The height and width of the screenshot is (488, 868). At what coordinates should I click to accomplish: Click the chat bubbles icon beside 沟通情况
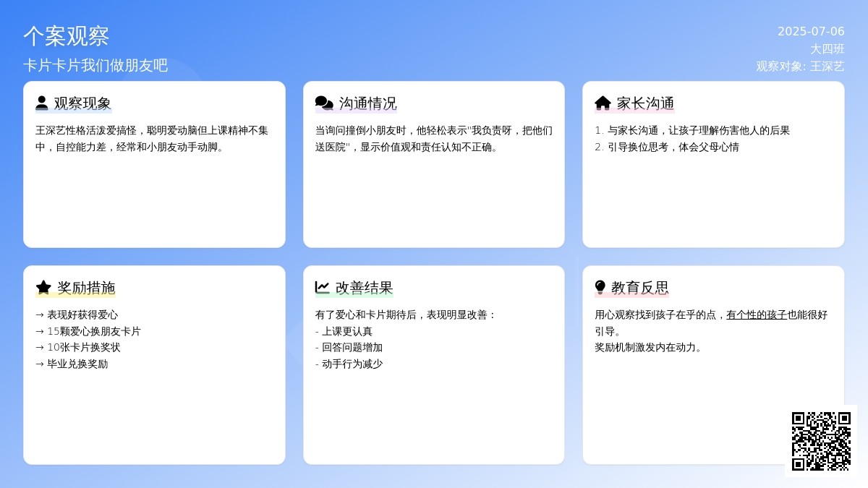[324, 103]
